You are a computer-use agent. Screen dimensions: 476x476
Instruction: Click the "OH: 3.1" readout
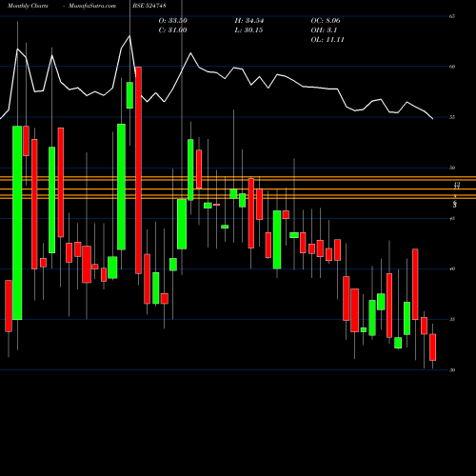coord(324,30)
